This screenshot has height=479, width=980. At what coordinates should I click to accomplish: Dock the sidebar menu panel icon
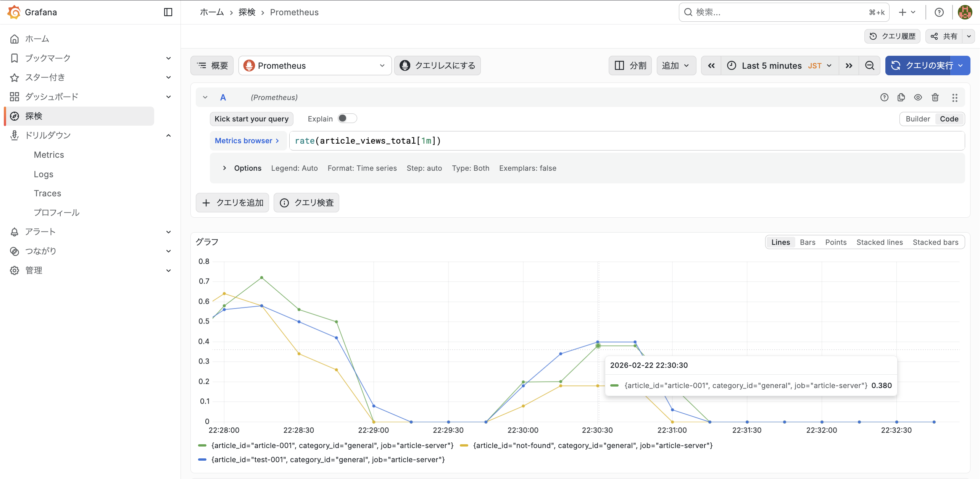tap(168, 12)
